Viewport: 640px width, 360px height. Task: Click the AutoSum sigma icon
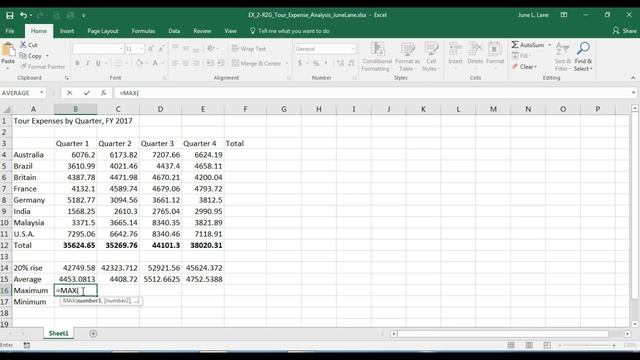pos(515,44)
